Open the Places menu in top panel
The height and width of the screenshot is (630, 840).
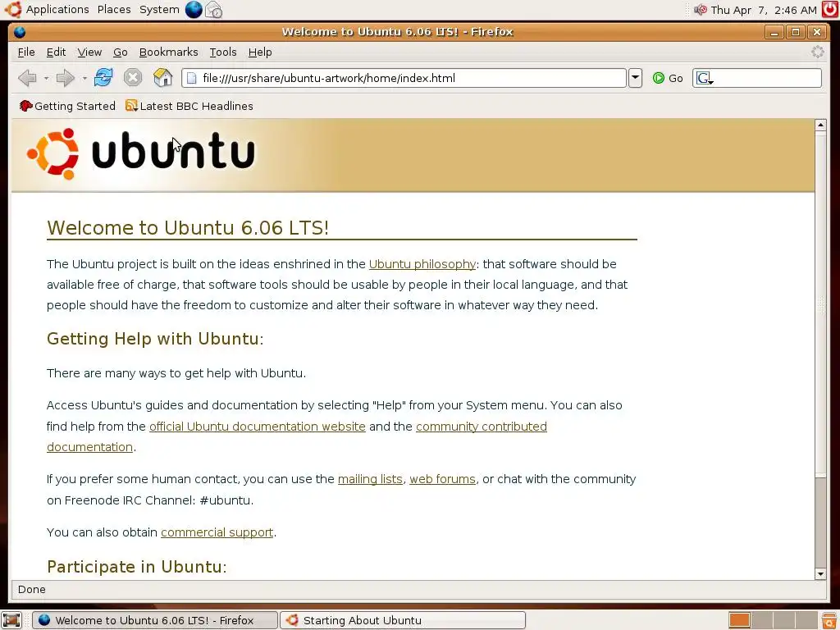click(114, 10)
